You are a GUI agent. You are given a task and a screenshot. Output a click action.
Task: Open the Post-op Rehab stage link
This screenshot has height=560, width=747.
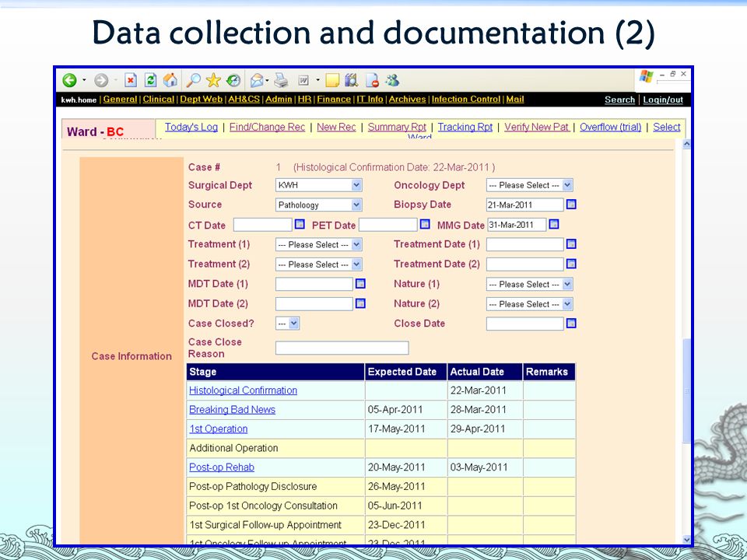pyautogui.click(x=222, y=467)
